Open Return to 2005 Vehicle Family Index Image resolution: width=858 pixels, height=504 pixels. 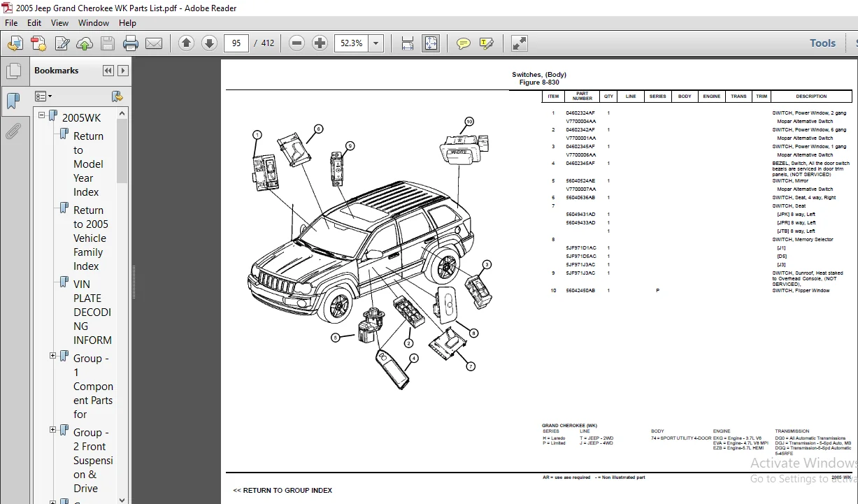coord(90,238)
